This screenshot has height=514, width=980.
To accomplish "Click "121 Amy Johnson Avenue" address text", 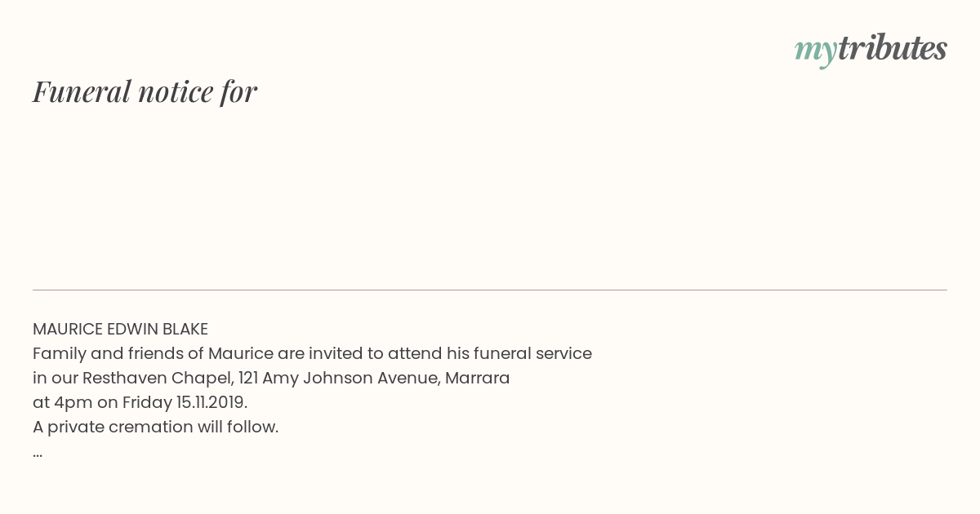I will 339,378.
